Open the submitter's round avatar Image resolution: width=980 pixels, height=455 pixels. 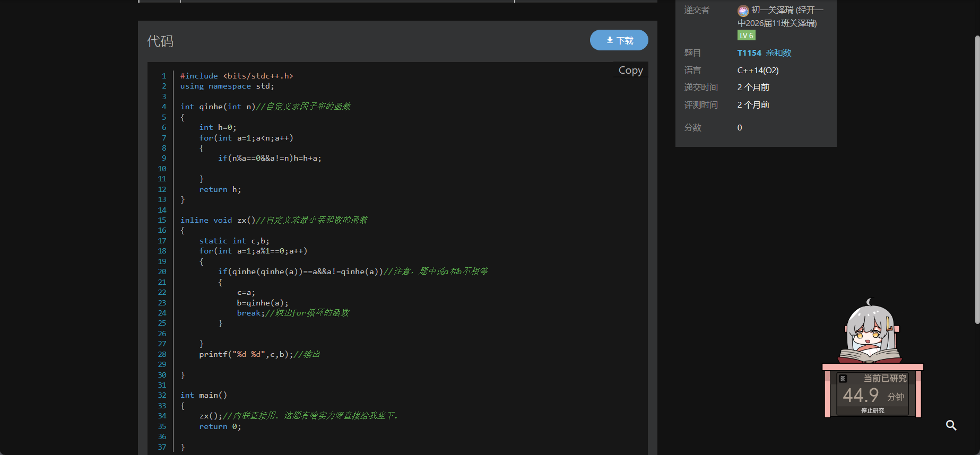tap(743, 11)
